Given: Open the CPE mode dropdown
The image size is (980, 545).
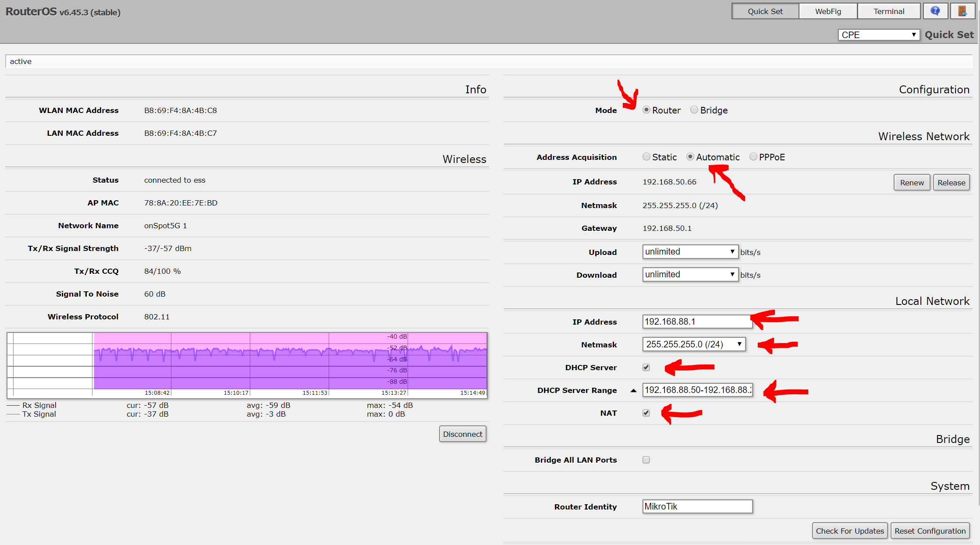Looking at the screenshot, I should (878, 35).
